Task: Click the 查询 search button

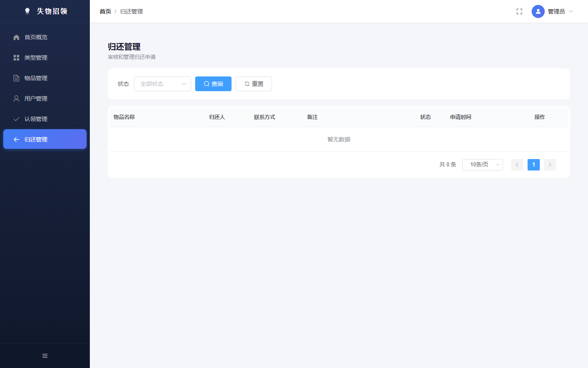Action: pyautogui.click(x=213, y=84)
